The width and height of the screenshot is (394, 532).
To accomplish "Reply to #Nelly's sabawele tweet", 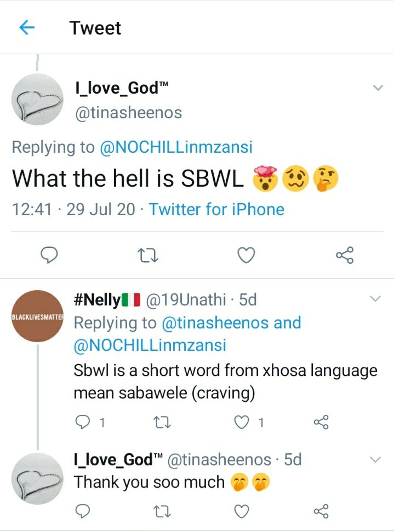I will [x=82, y=423].
